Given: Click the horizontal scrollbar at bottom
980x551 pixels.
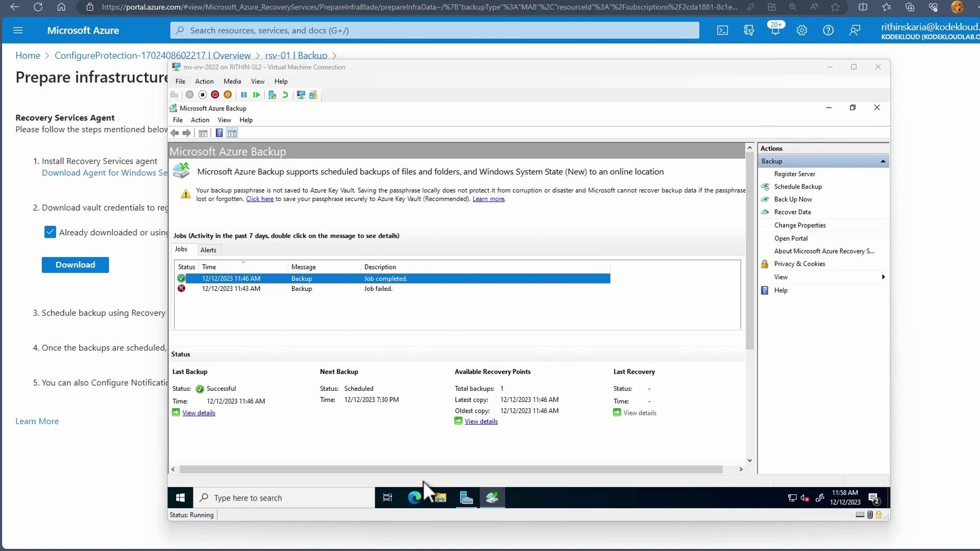Looking at the screenshot, I should [451, 469].
